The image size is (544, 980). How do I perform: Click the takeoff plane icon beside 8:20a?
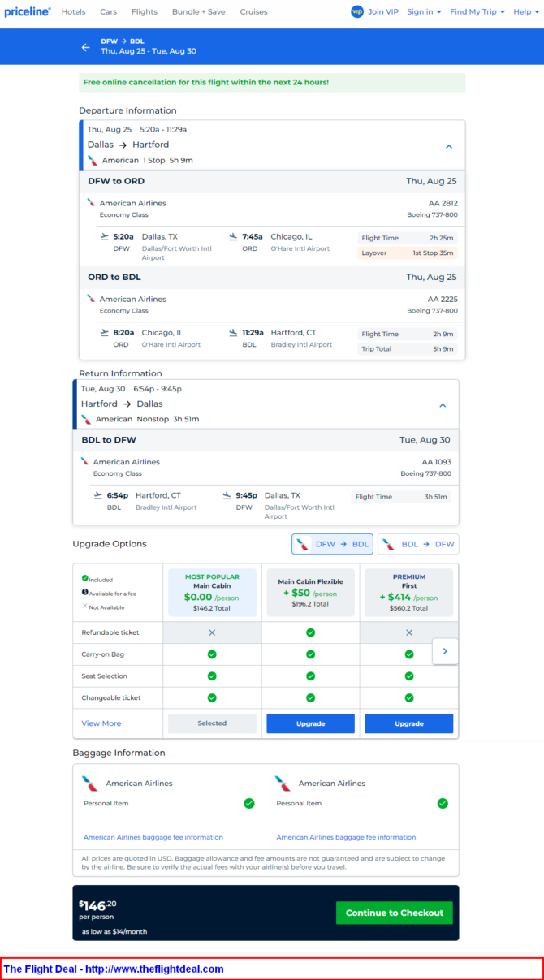click(104, 332)
